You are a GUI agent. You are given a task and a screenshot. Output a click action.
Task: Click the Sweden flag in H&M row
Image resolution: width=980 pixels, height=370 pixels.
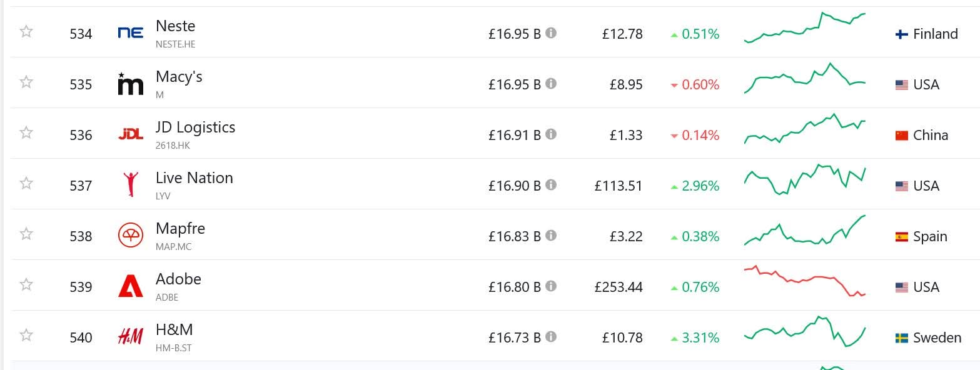902,338
